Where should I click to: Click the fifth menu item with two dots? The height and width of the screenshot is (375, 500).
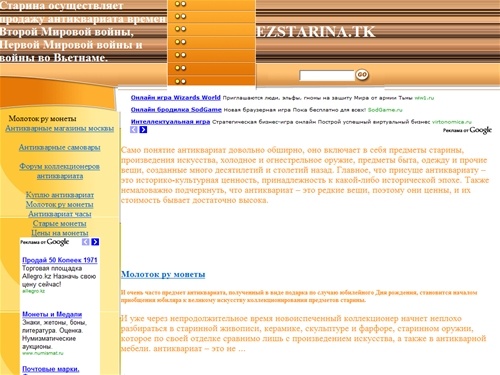211,55
